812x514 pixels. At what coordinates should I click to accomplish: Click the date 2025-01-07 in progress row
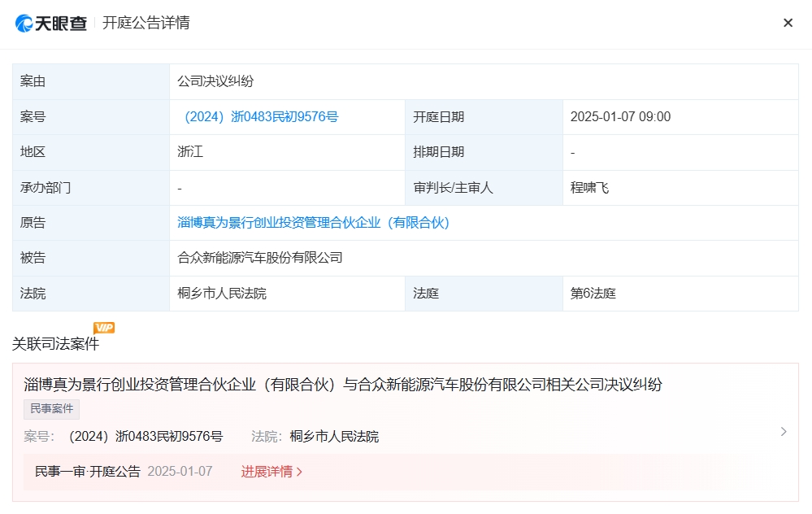pyautogui.click(x=180, y=472)
